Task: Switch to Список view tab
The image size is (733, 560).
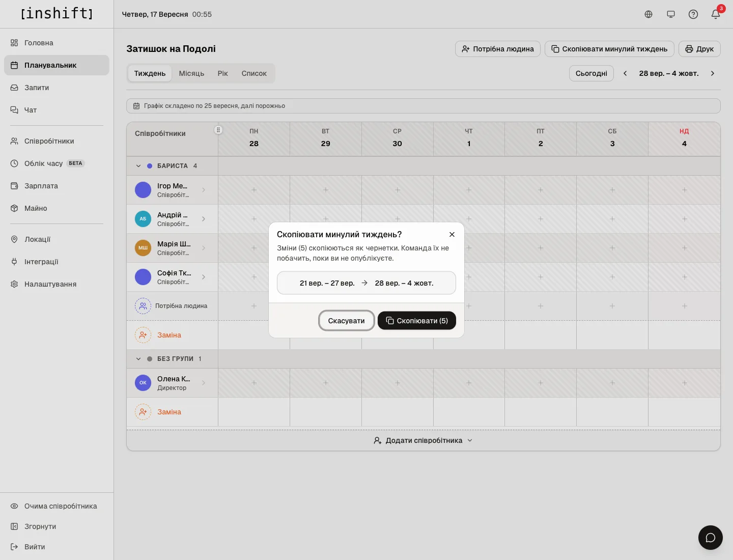Action: coord(254,73)
